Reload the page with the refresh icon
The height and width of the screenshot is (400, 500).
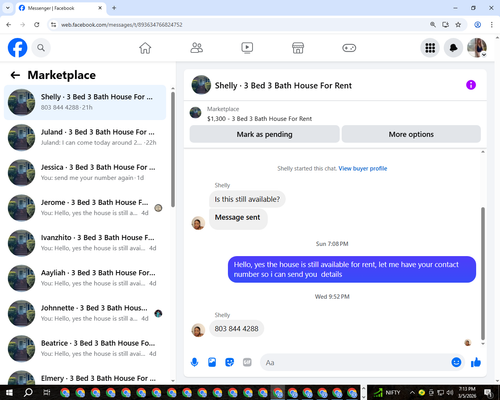(x=37, y=25)
